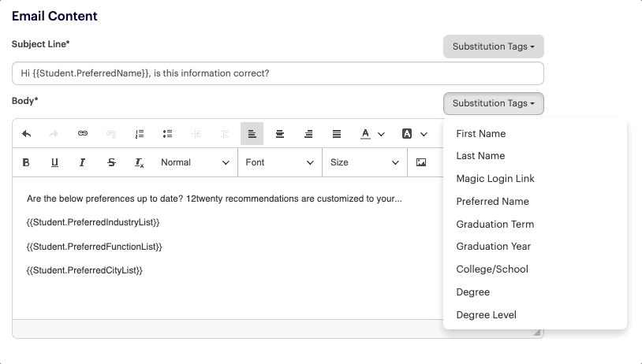
Task: Justify the text
Action: tap(337, 134)
